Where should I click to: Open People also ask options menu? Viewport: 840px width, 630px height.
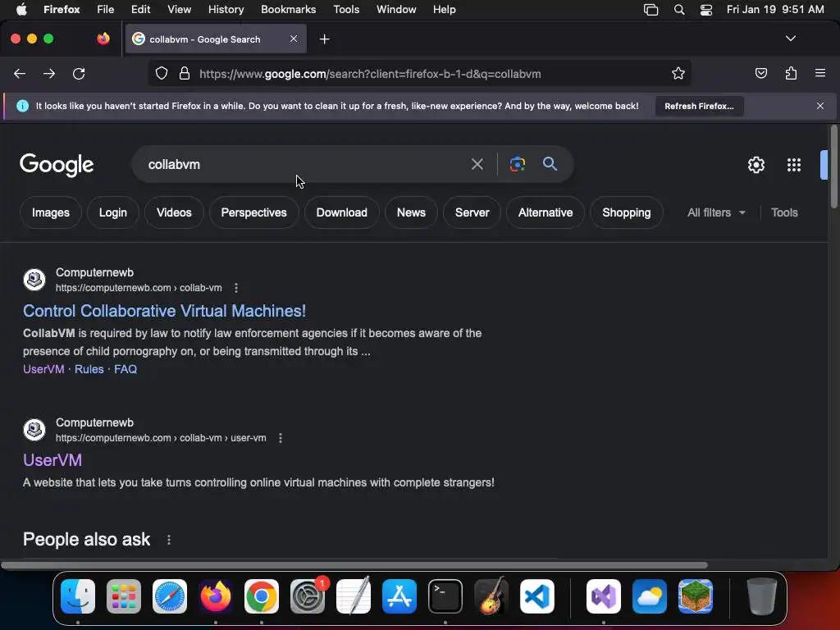(x=169, y=540)
